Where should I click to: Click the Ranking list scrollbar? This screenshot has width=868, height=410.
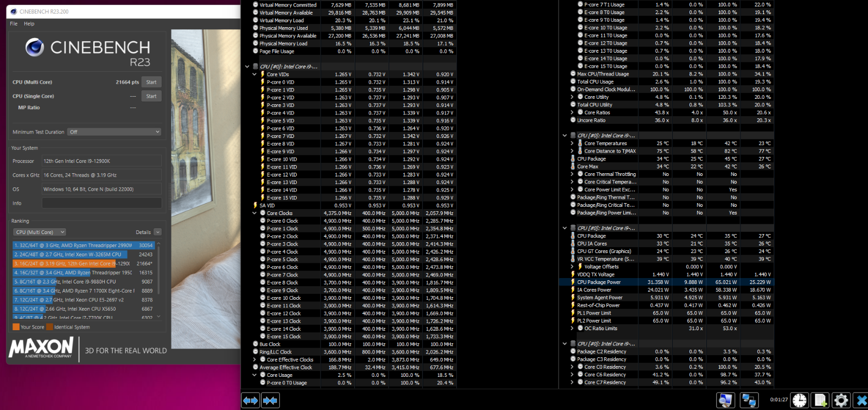click(x=158, y=279)
